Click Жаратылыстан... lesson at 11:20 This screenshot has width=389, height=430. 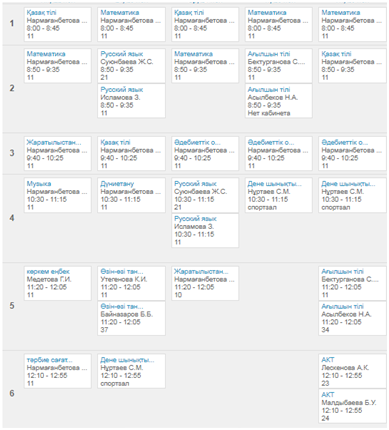pyautogui.click(x=201, y=271)
